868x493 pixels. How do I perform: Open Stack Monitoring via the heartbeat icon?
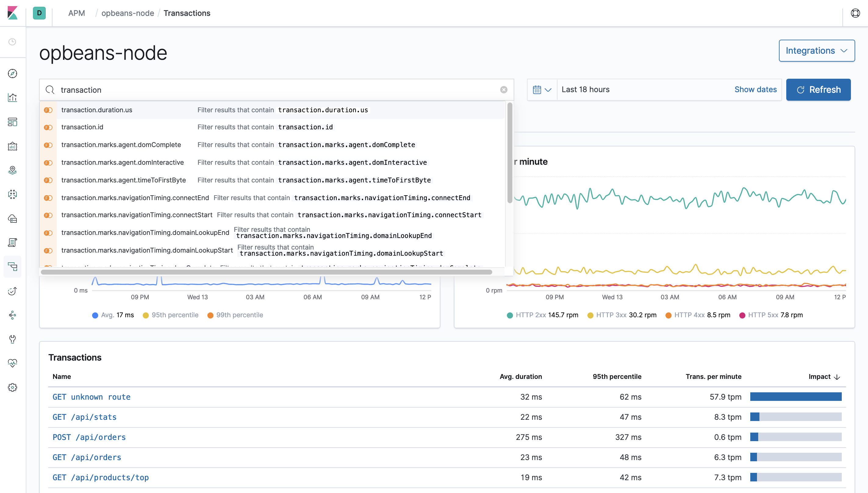(13, 363)
